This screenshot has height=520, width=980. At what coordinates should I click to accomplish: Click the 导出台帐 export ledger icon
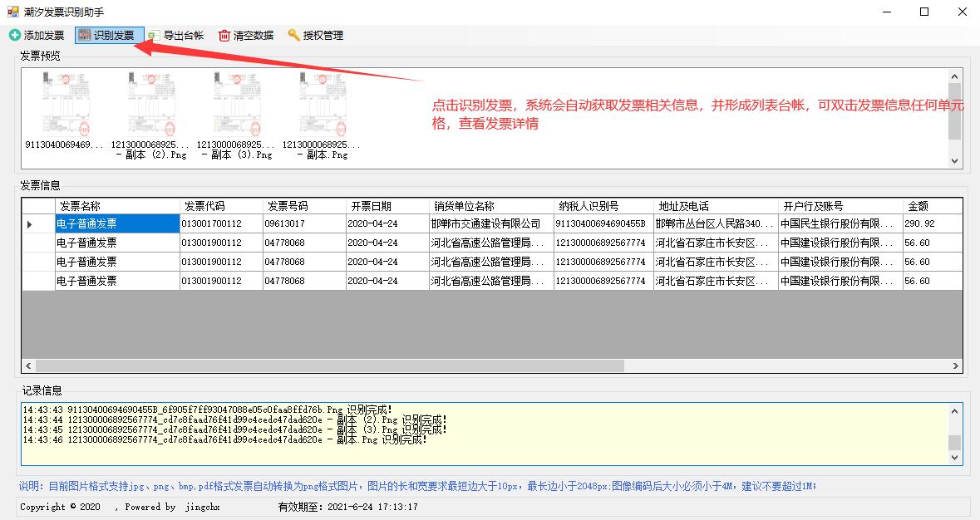[154, 36]
